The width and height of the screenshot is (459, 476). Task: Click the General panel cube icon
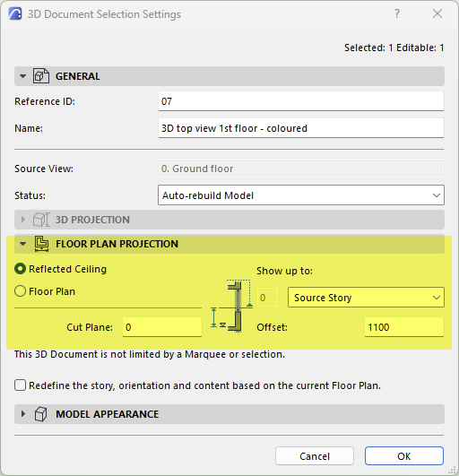[x=41, y=76]
